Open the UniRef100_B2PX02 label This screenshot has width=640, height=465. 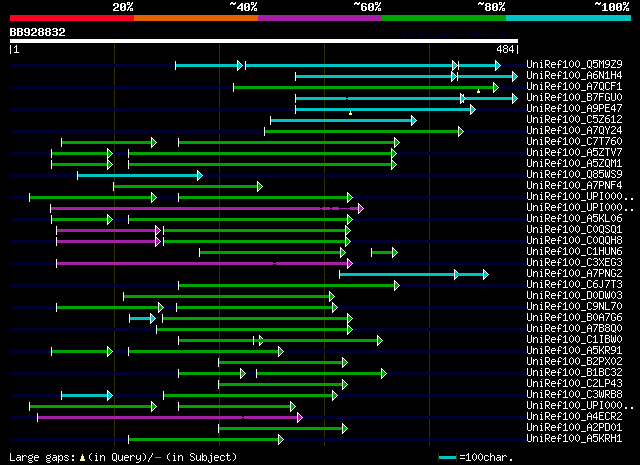click(574, 362)
